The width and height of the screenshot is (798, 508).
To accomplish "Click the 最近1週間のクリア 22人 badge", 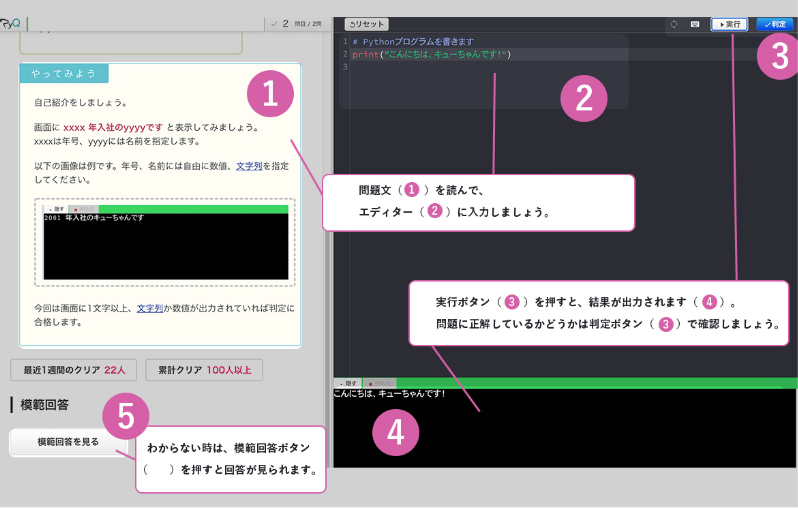I will (74, 370).
